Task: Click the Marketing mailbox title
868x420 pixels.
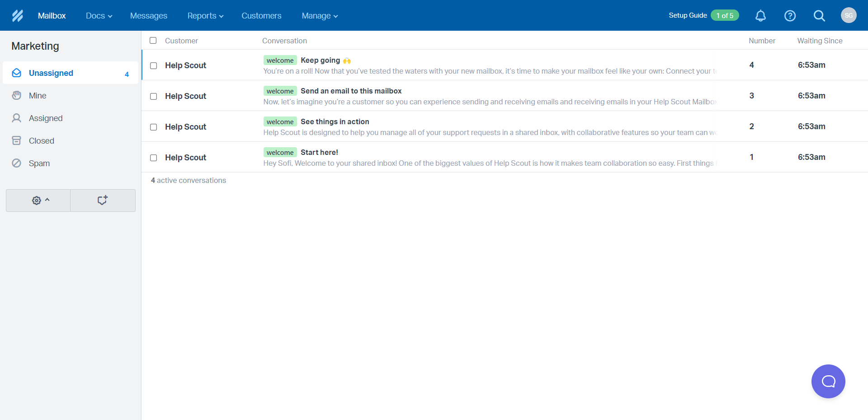Action: (35, 46)
